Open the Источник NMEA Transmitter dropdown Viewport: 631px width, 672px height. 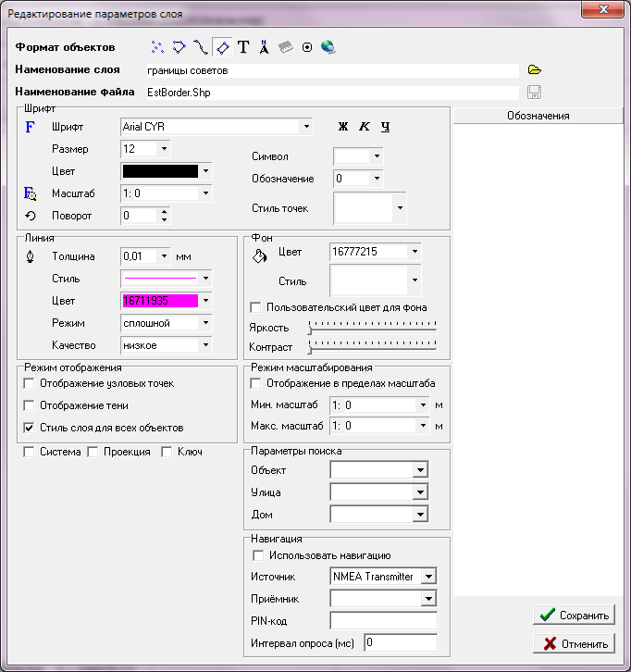tap(427, 577)
